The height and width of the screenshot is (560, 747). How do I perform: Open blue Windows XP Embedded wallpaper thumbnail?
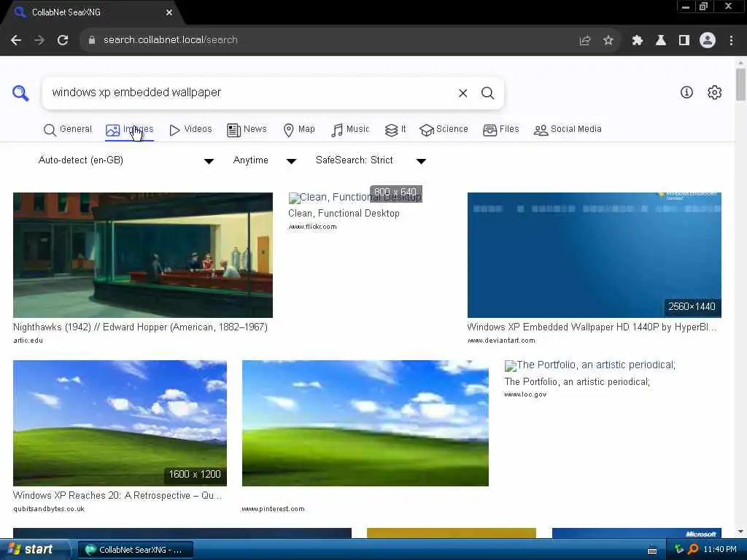point(594,255)
